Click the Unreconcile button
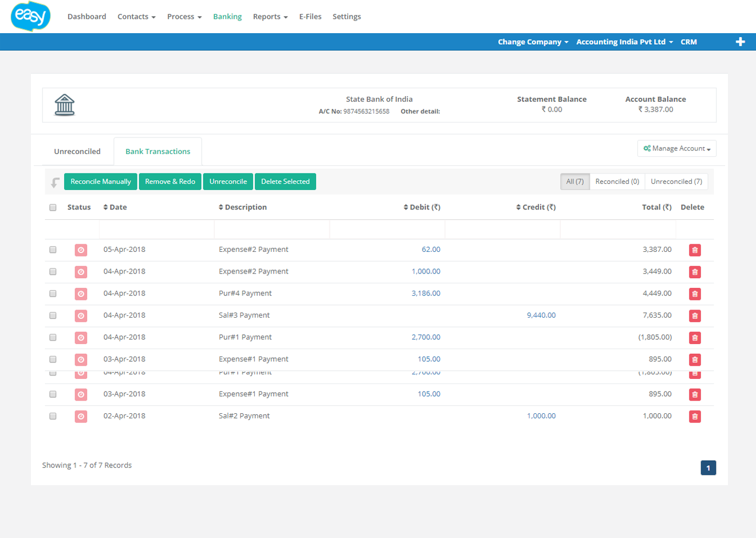Image resolution: width=756 pixels, height=538 pixels. click(228, 181)
